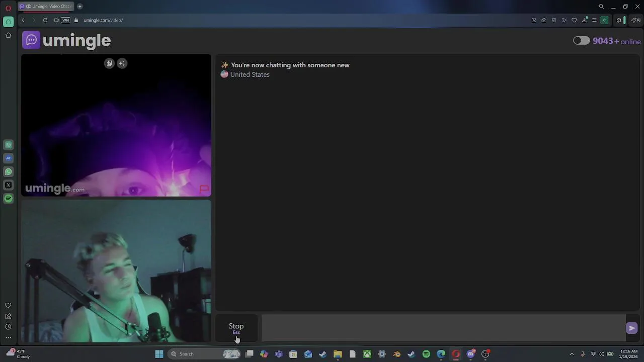This screenshot has width=644, height=362.
Task: Expand the system tray hidden icons chevron
Action: click(x=572, y=354)
